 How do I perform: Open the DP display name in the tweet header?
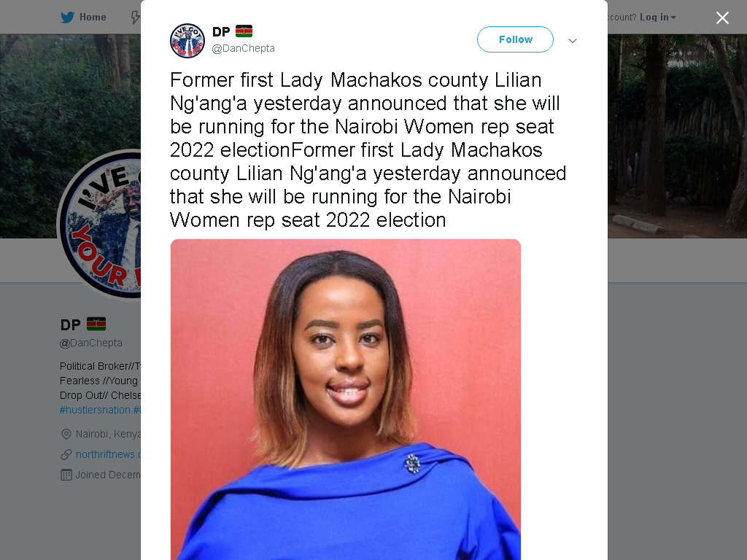(221, 32)
